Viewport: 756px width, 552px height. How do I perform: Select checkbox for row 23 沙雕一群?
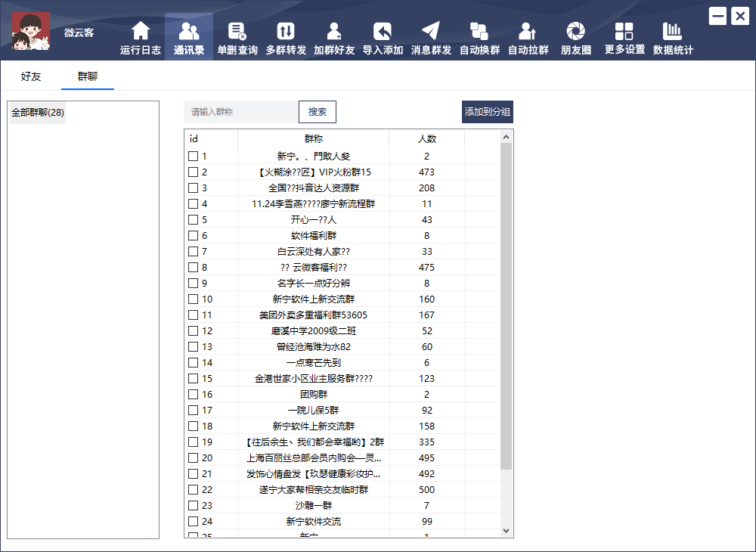pos(194,505)
